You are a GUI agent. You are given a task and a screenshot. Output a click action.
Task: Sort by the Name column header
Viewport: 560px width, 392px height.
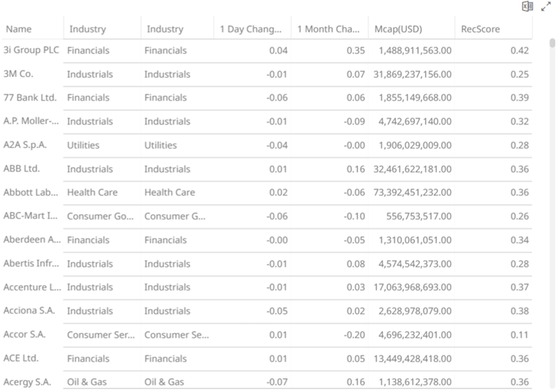pyautogui.click(x=18, y=29)
